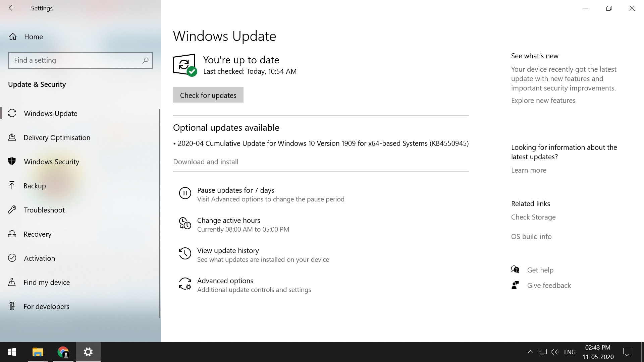This screenshot has height=362, width=644.
Task: Click the search magnifier in Find a setting
Action: (145, 60)
